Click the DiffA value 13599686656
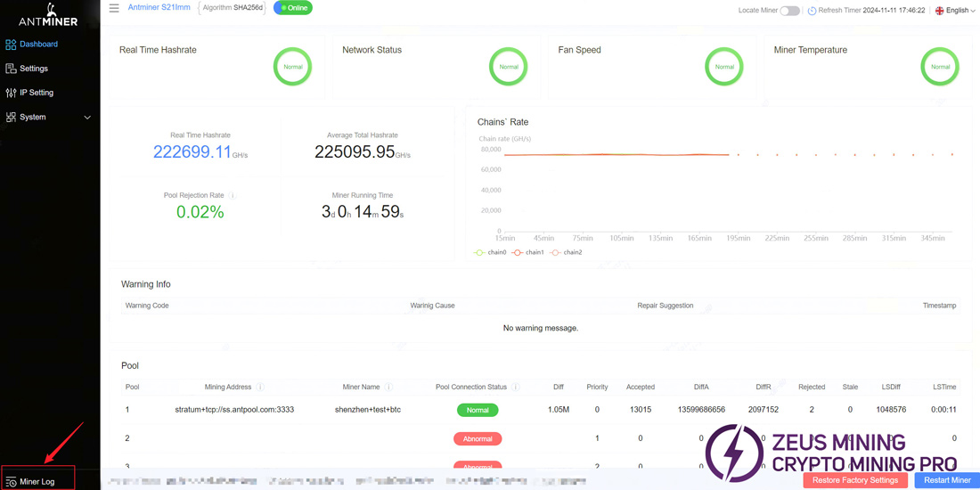The width and height of the screenshot is (980, 490). point(701,410)
